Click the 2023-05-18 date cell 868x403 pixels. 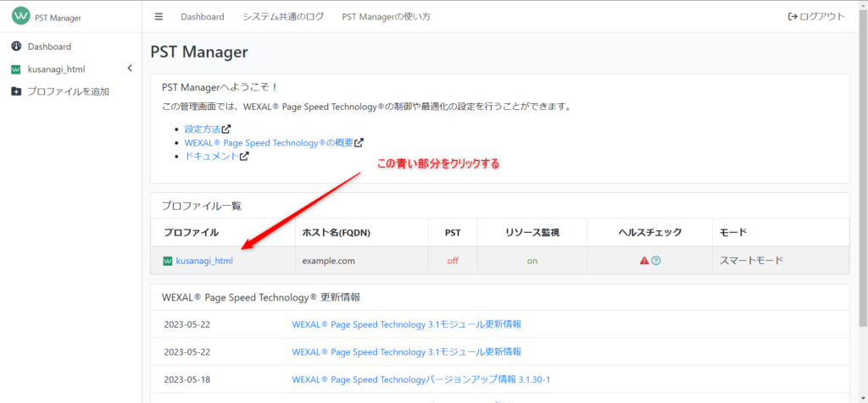coord(187,380)
